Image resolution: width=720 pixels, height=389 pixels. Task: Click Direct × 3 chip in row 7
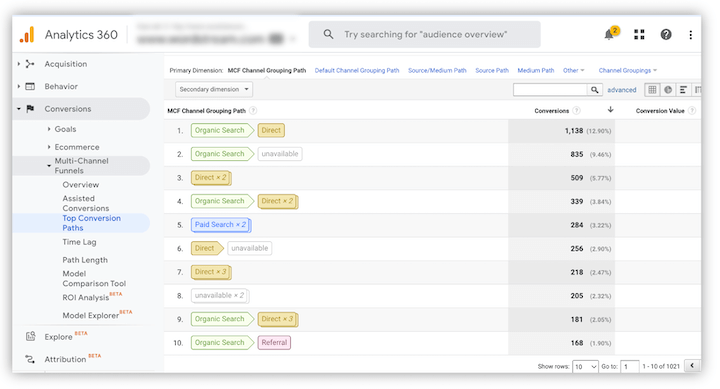(211, 272)
